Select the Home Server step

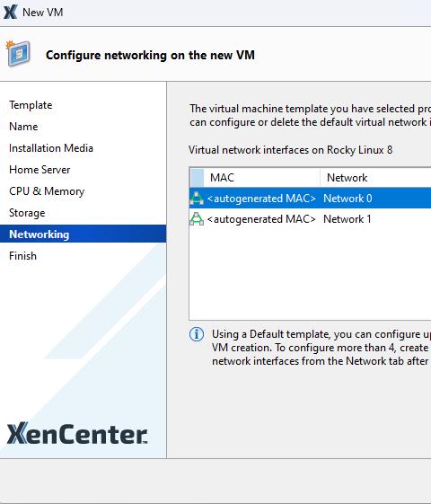[40, 170]
